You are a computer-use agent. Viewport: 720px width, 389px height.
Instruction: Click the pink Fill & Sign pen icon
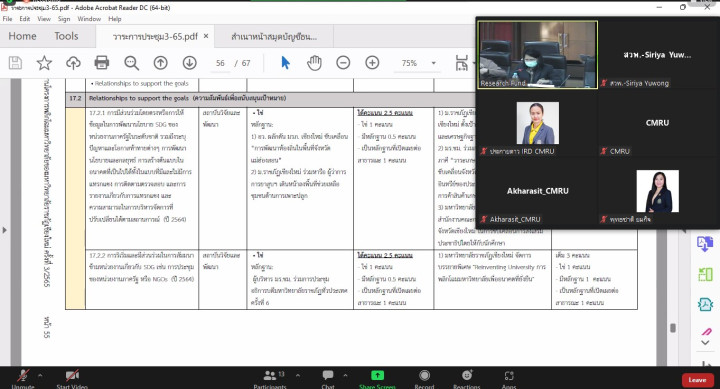coord(706,331)
